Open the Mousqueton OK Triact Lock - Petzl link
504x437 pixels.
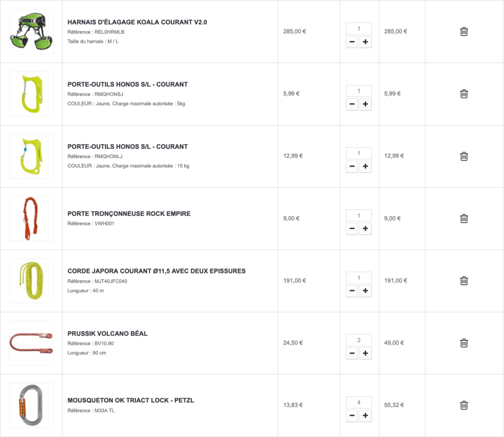pyautogui.click(x=131, y=400)
